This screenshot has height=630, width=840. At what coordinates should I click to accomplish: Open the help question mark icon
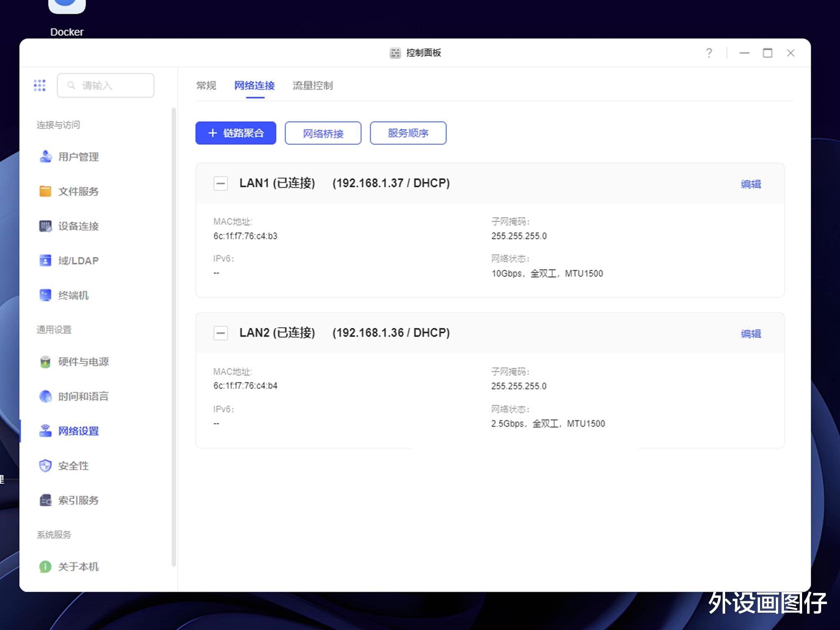(709, 53)
